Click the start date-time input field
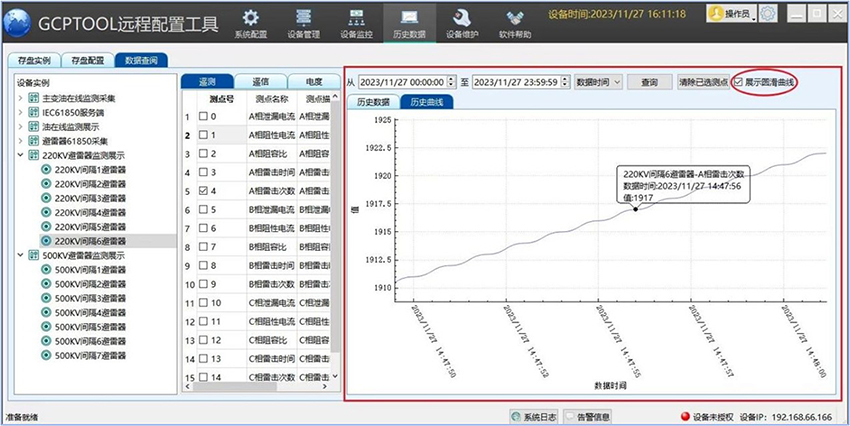This screenshot has width=850, height=426. click(x=405, y=82)
